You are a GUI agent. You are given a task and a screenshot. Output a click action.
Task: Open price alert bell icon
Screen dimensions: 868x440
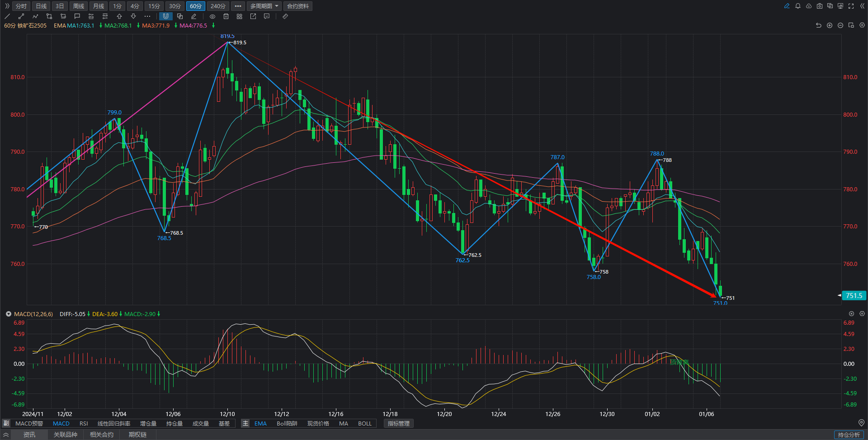coord(798,6)
